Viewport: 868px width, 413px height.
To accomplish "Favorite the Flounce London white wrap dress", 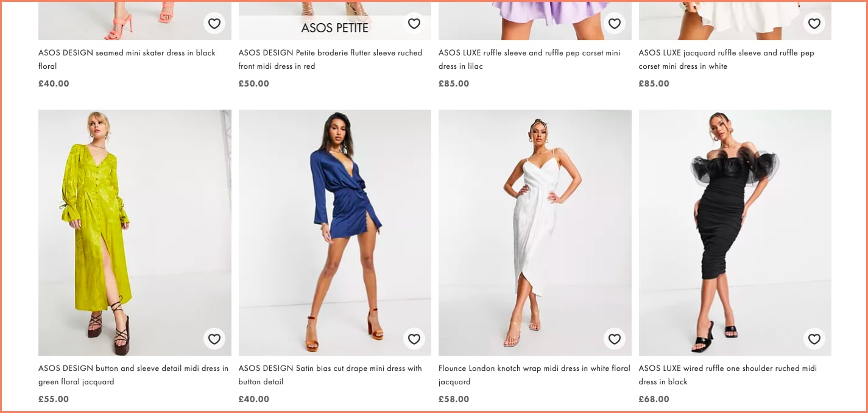I will (614, 339).
